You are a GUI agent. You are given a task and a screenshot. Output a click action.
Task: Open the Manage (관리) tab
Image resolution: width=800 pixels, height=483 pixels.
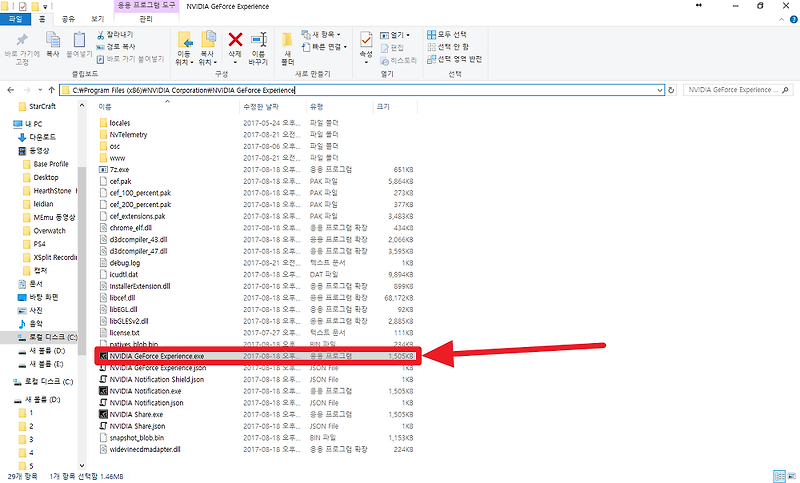coord(146,19)
